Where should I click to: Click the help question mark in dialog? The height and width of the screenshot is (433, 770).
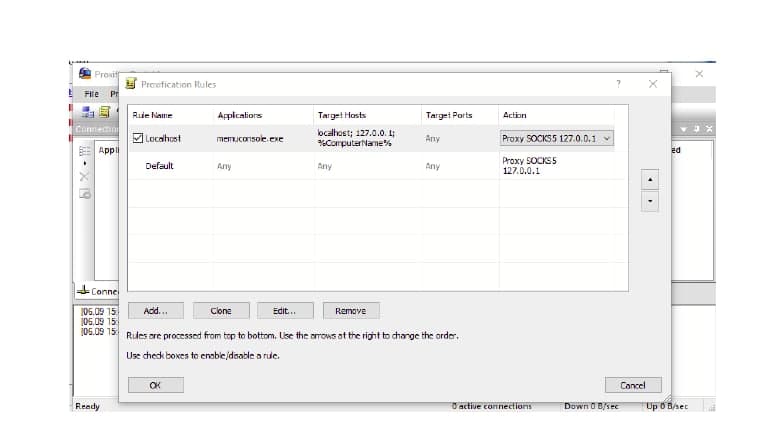point(617,84)
